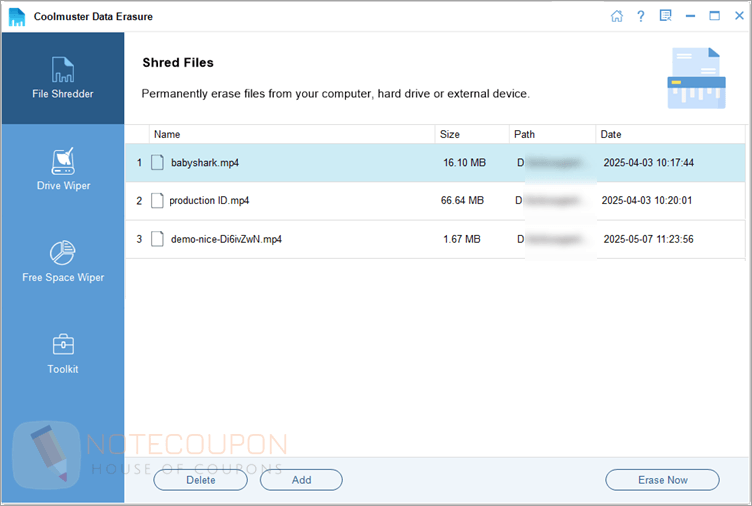752x506 pixels.
Task: Minimize the Coolmuster window
Action: tap(690, 16)
